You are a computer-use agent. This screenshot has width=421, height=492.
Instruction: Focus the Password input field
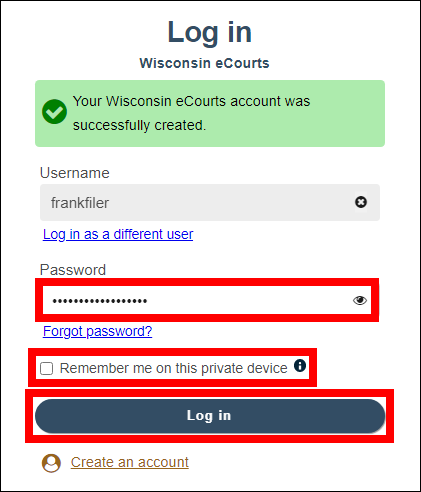pos(207,300)
